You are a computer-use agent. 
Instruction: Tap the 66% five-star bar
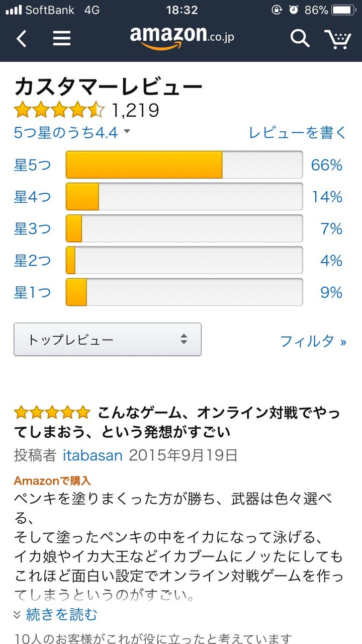pyautogui.click(x=184, y=165)
